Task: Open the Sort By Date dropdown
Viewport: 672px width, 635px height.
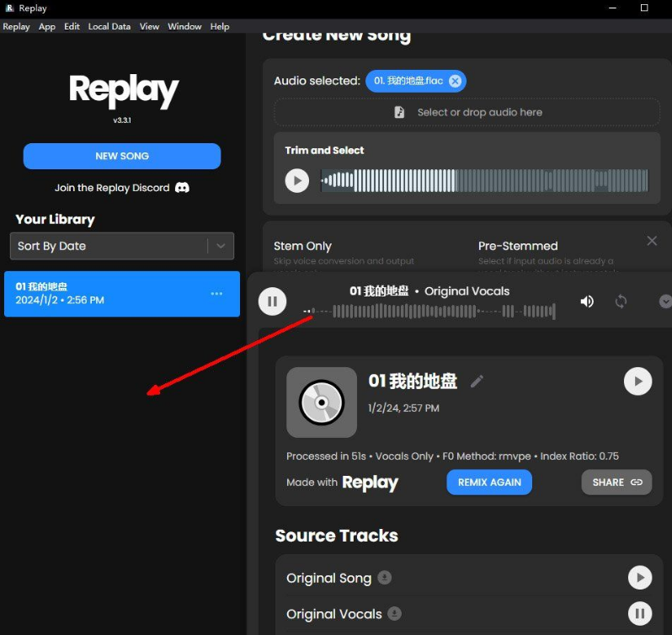Action: pyautogui.click(x=221, y=246)
